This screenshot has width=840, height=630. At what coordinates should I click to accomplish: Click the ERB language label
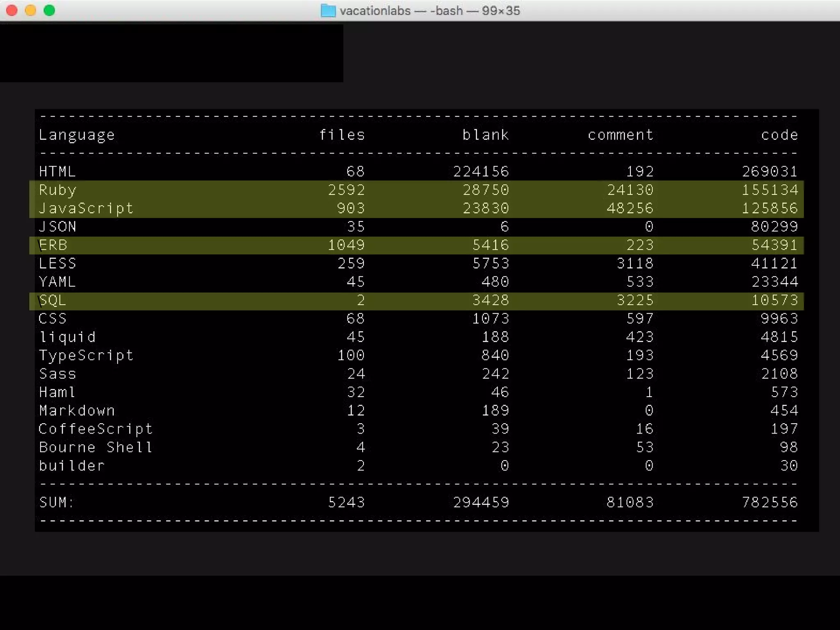[x=53, y=245]
